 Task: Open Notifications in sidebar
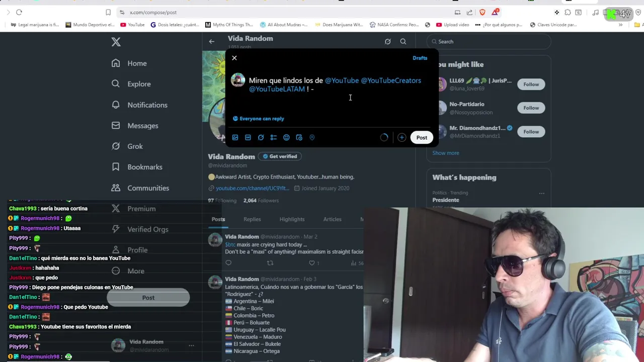(140, 105)
